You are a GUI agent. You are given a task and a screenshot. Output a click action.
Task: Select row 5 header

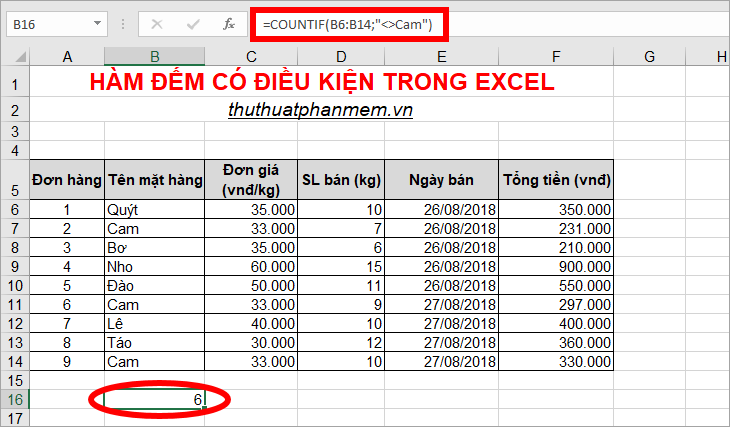coord(15,180)
